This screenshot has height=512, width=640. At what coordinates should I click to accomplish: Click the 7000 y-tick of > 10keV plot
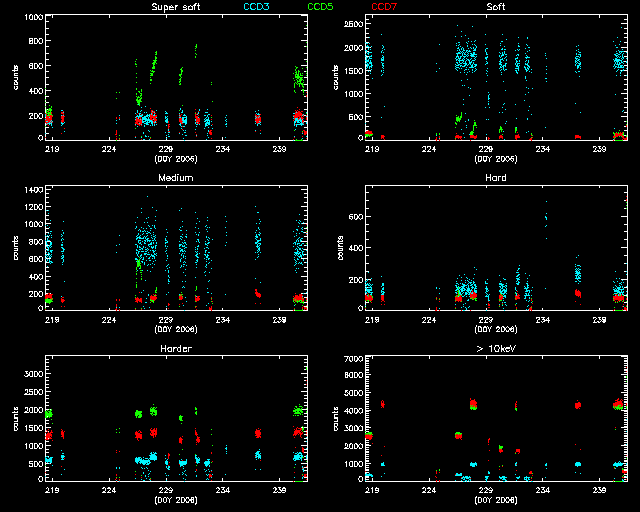(353, 359)
